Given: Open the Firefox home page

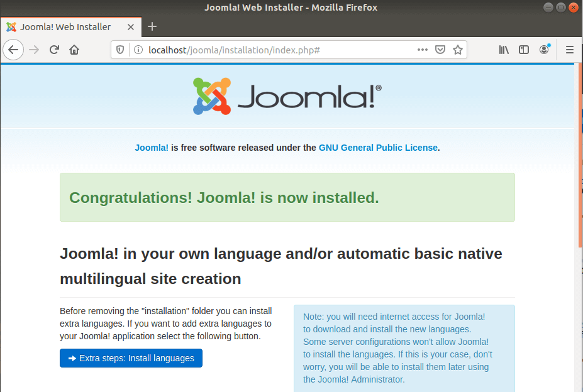Looking at the screenshot, I should click(74, 50).
